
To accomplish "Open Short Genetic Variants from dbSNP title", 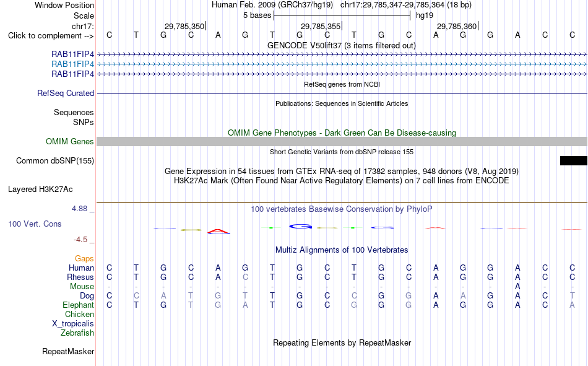I will coord(342,152).
